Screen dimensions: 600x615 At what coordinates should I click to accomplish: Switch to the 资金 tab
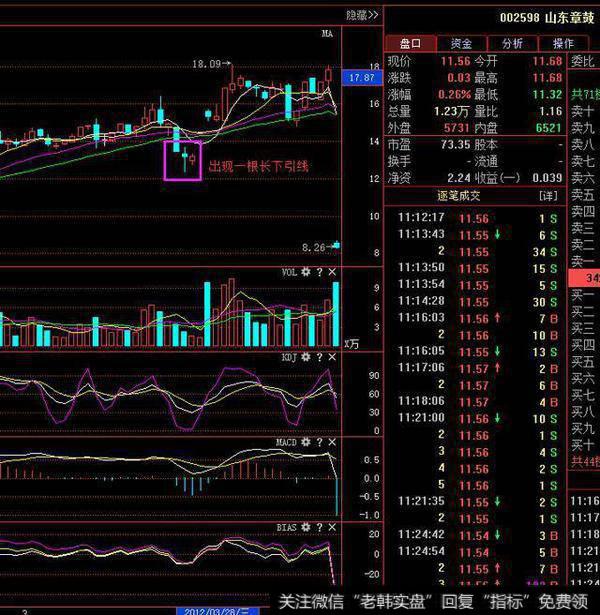tap(461, 44)
